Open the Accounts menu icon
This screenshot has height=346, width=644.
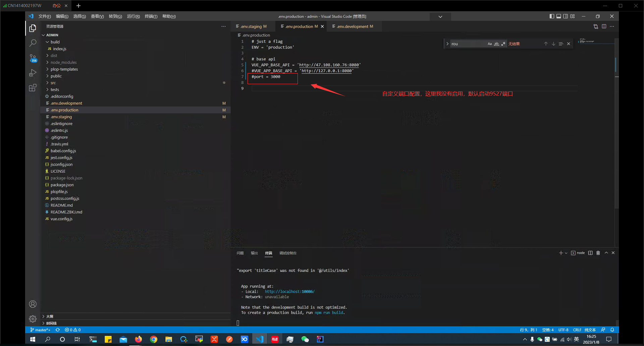(33, 304)
